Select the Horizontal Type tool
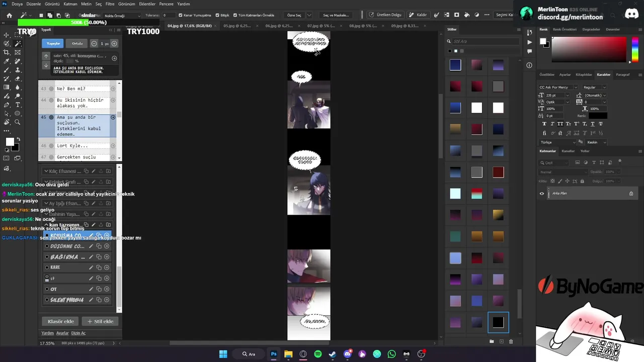 pyautogui.click(x=18, y=105)
